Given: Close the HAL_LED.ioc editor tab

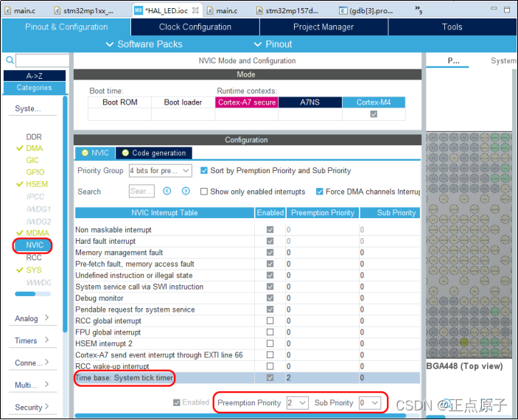Looking at the screenshot, I should 195,10.
